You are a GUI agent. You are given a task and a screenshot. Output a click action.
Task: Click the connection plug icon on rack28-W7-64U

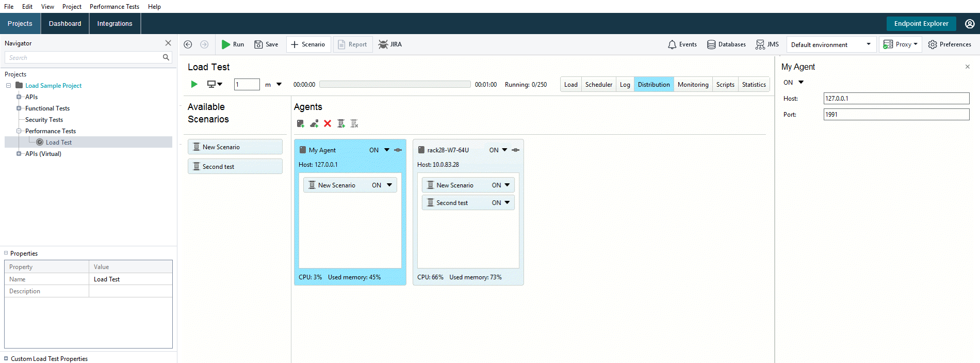click(x=516, y=150)
